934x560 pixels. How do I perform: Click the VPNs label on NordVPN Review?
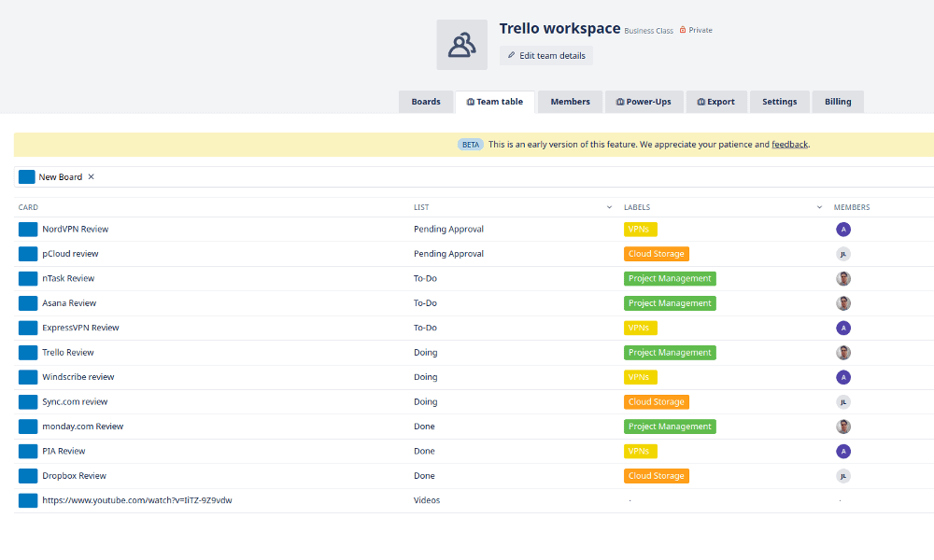pos(641,229)
